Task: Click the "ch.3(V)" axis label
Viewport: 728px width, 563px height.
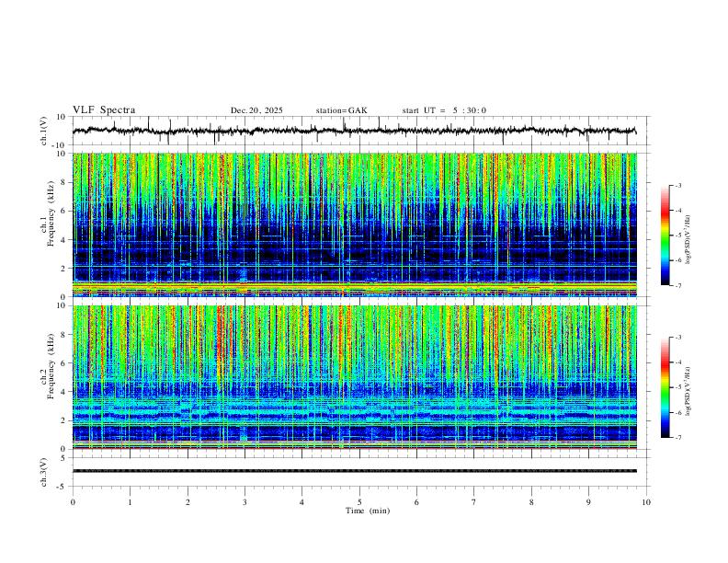Action: click(44, 472)
